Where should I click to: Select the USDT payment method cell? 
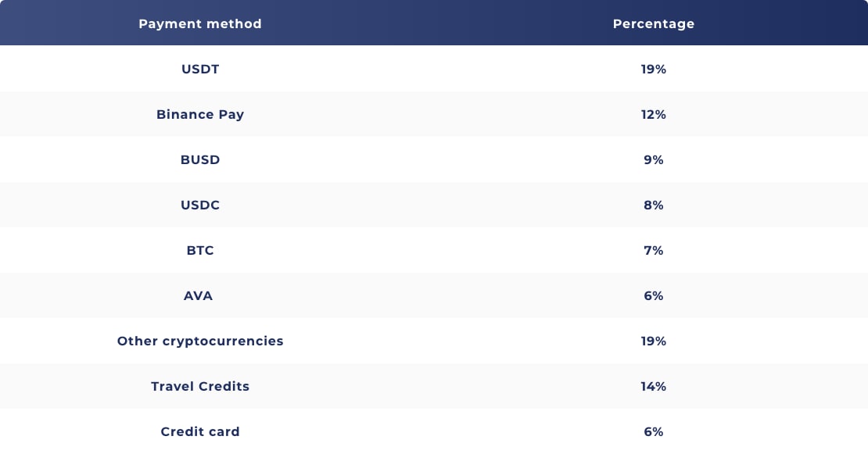[x=200, y=69]
